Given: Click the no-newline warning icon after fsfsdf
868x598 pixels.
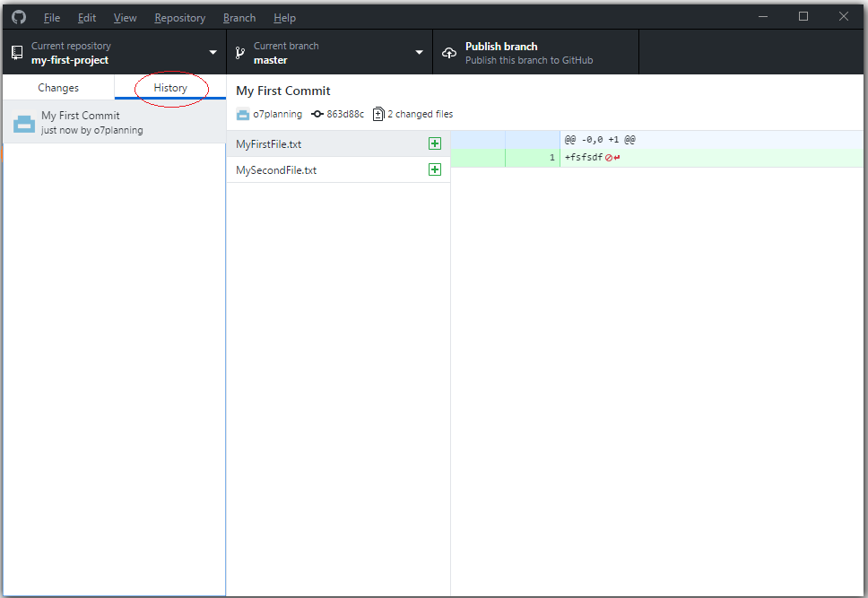Looking at the screenshot, I should click(609, 158).
